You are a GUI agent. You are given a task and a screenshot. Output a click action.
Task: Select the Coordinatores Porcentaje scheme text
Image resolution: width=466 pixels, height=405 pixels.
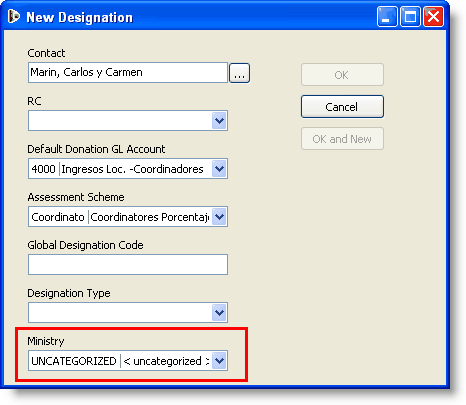click(150, 217)
